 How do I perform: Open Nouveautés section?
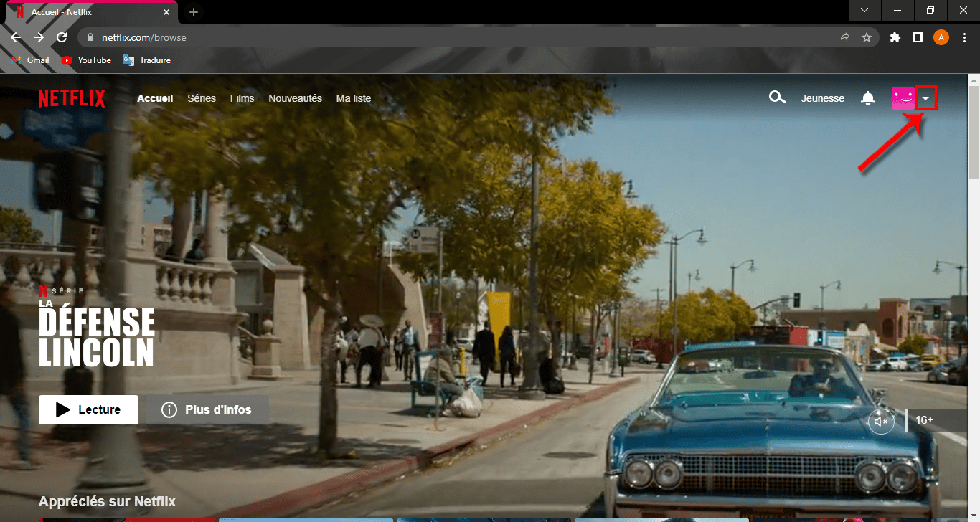coord(295,98)
